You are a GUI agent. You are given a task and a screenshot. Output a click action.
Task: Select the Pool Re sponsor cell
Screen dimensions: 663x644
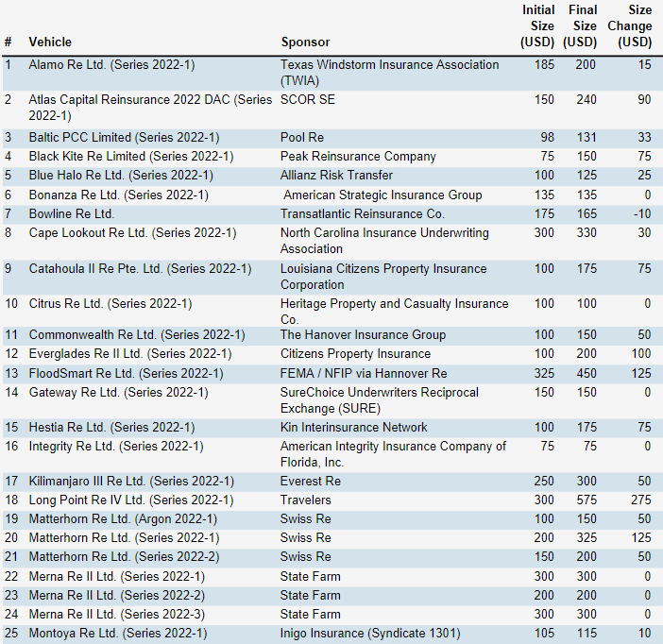pos(302,138)
